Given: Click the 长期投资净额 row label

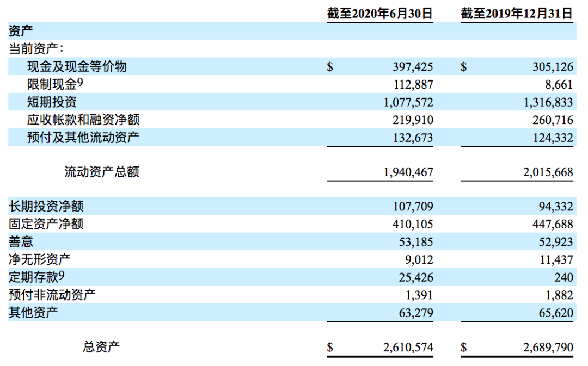Looking at the screenshot, I should pos(46,206).
